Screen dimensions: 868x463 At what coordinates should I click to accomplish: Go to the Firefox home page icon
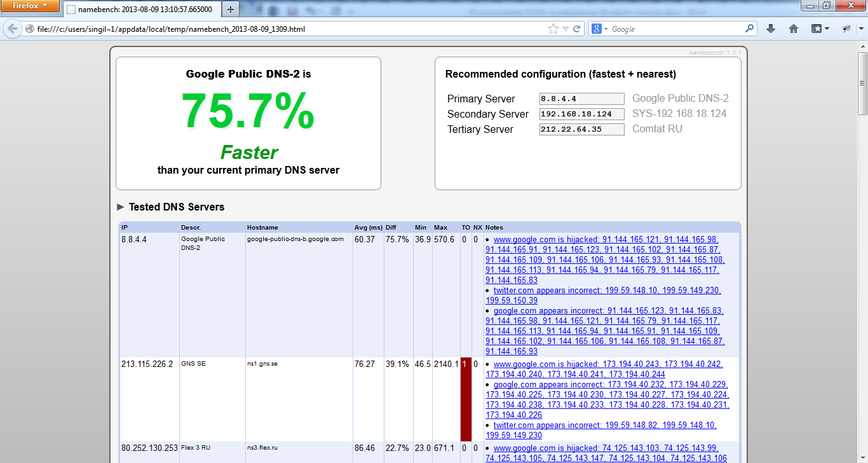(794, 29)
